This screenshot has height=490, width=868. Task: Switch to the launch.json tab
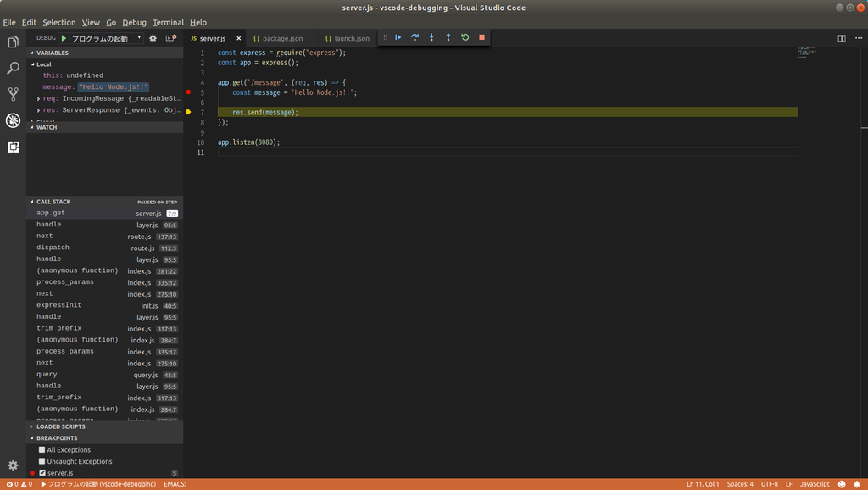coord(347,38)
